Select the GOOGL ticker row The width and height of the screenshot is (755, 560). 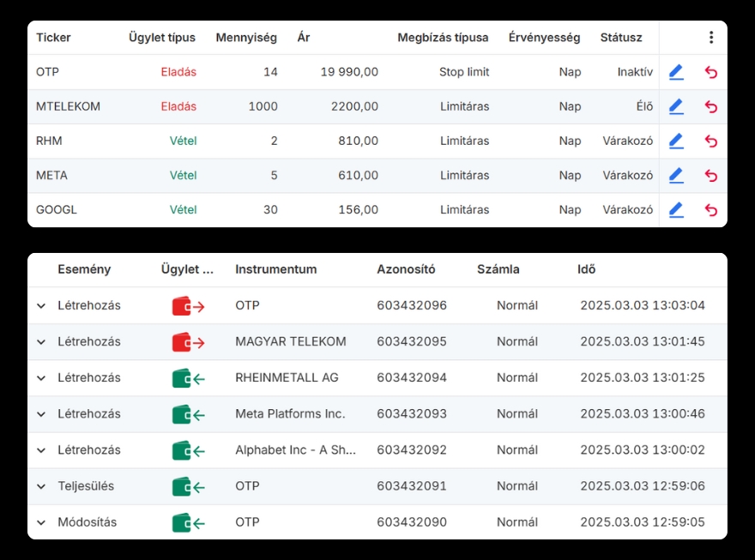(57, 209)
